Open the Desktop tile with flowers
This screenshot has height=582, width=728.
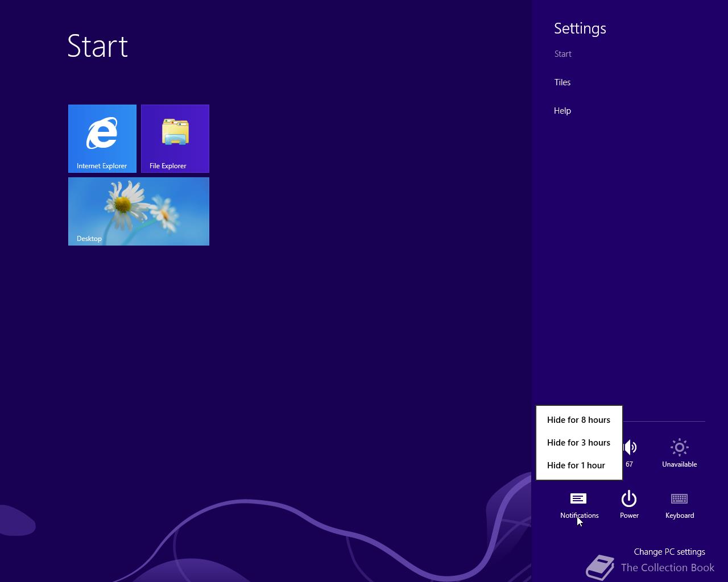138,211
